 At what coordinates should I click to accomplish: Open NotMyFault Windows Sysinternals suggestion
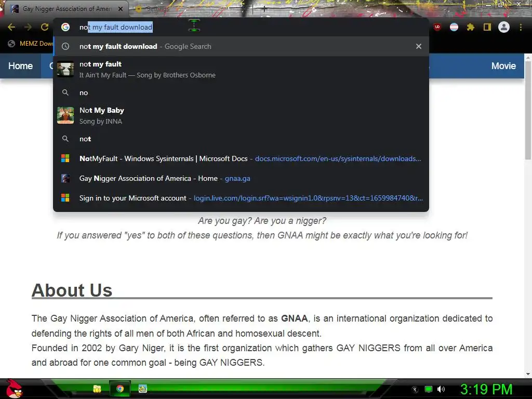pos(241,158)
